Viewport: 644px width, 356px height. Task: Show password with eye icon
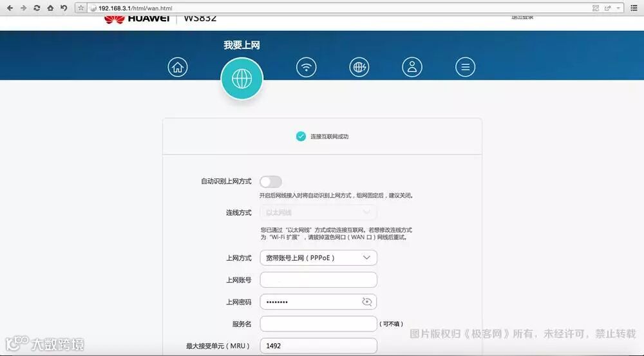click(x=367, y=302)
